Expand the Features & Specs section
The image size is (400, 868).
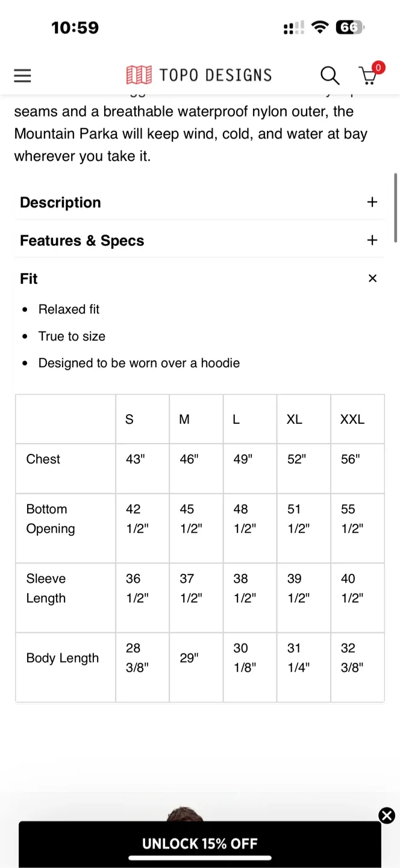click(x=372, y=240)
